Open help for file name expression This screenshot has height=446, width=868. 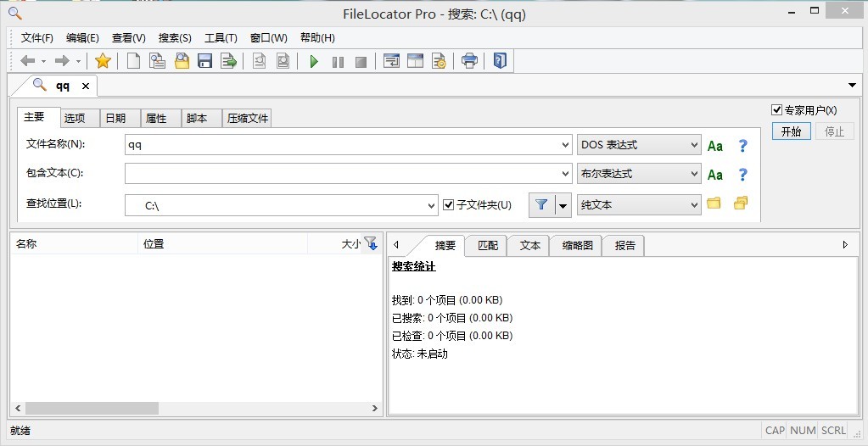[743, 146]
